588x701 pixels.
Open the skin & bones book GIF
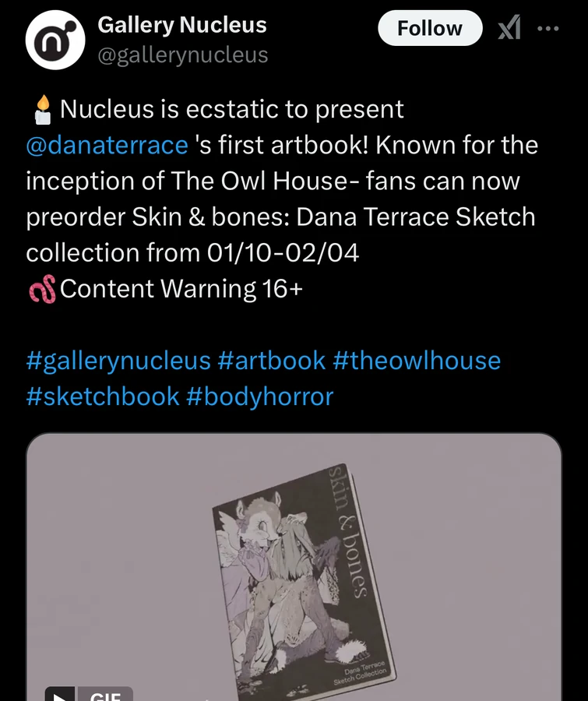294,567
